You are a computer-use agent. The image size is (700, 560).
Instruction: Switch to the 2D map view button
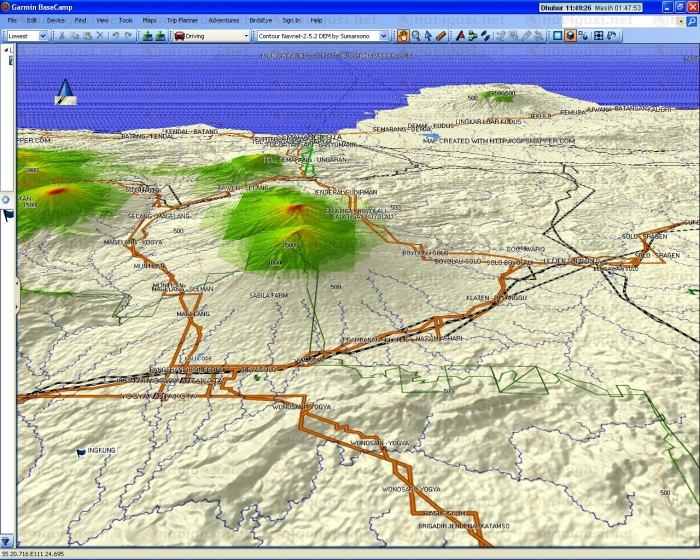coord(557,35)
